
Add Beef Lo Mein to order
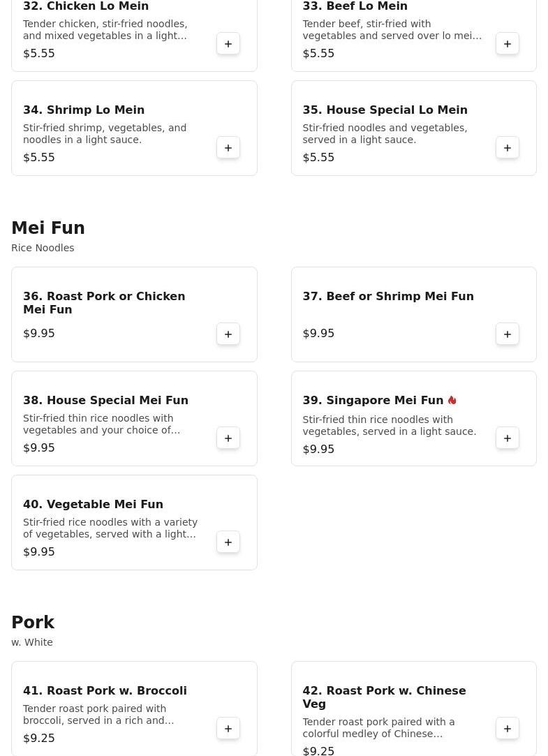point(508,44)
